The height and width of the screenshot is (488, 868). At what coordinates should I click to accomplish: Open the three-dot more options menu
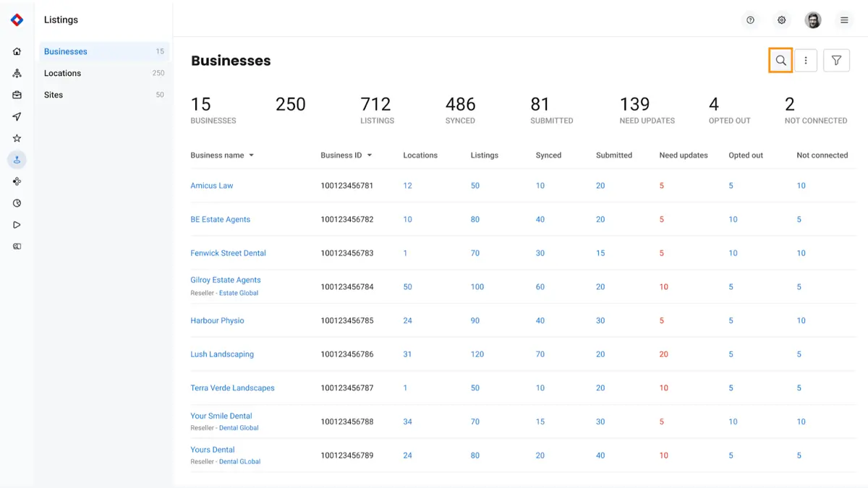pos(806,61)
